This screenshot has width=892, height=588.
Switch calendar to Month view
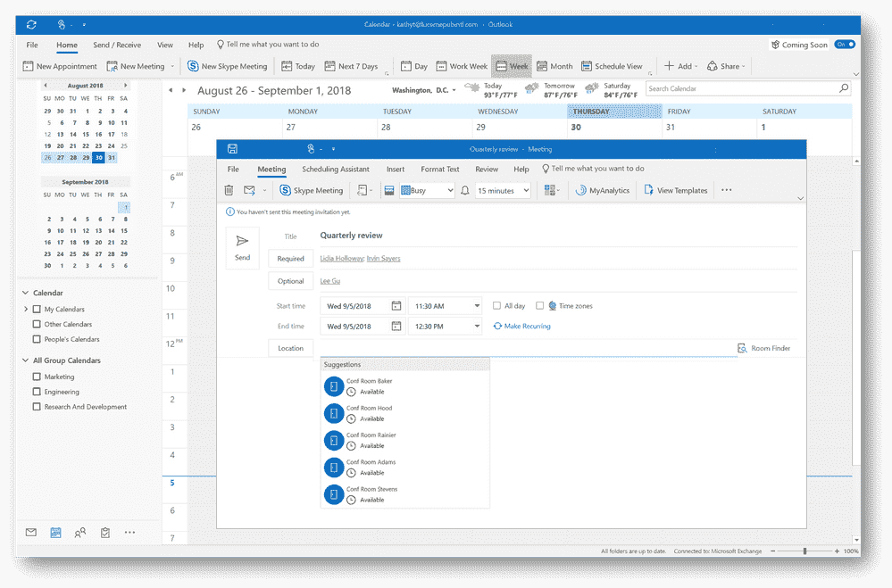[x=554, y=67]
